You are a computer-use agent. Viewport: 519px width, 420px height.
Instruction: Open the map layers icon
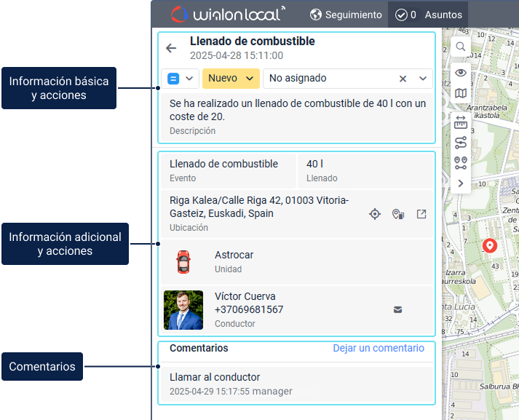click(461, 93)
